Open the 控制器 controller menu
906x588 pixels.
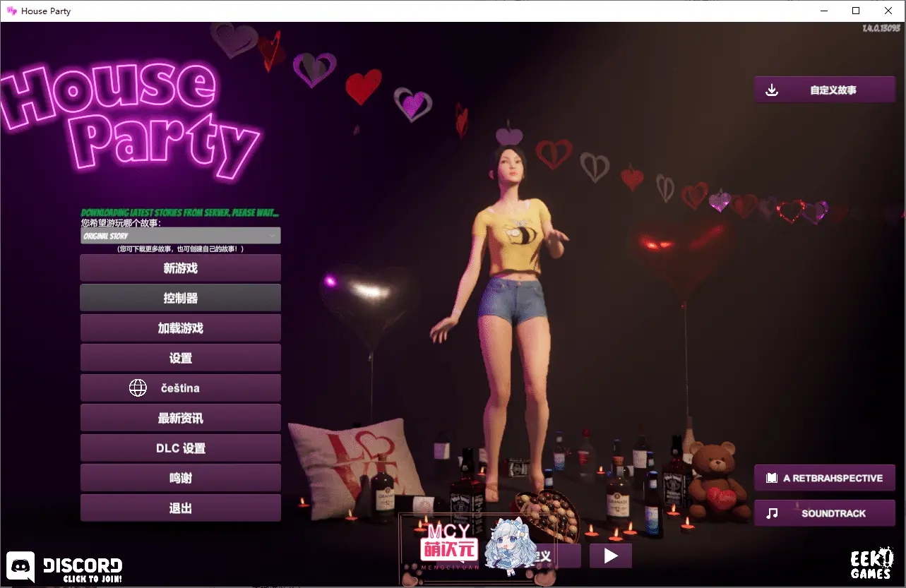[181, 298]
